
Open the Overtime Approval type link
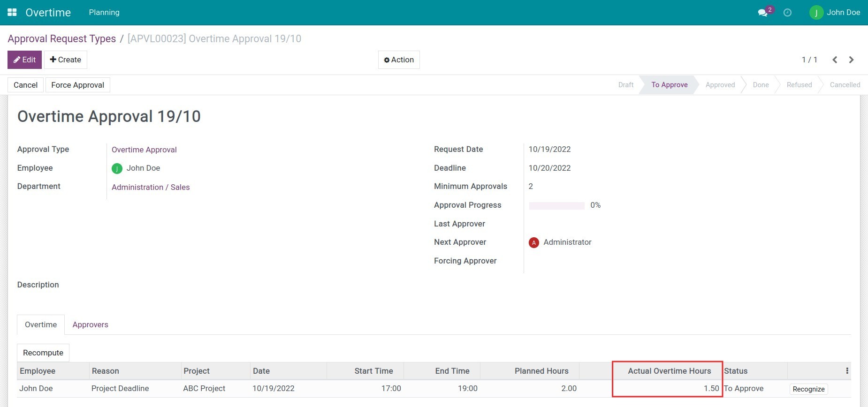pyautogui.click(x=144, y=150)
